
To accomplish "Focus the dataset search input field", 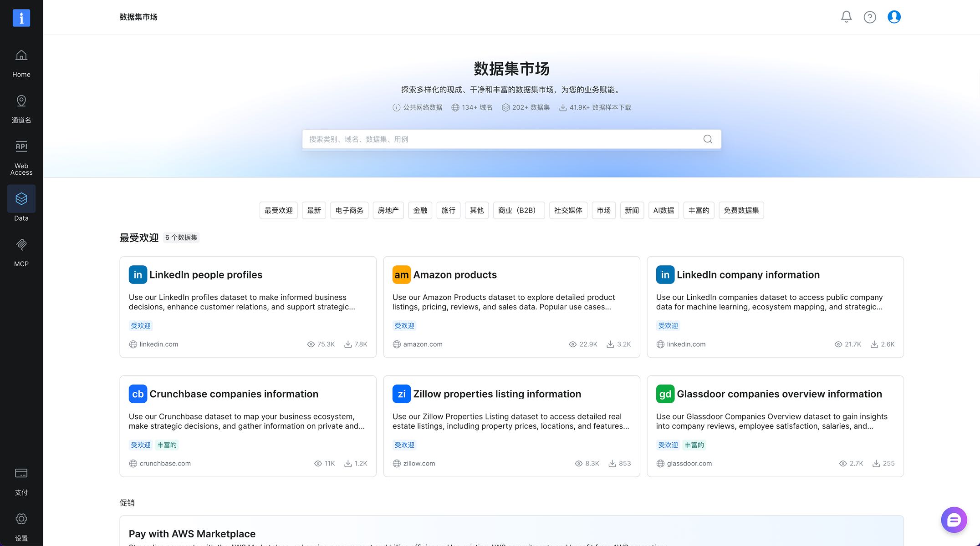I will [511, 139].
